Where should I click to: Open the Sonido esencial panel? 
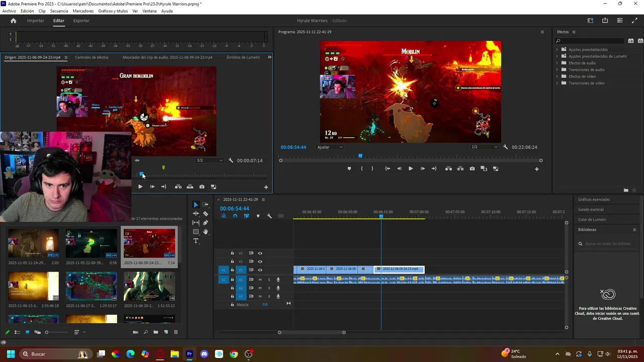point(591,210)
